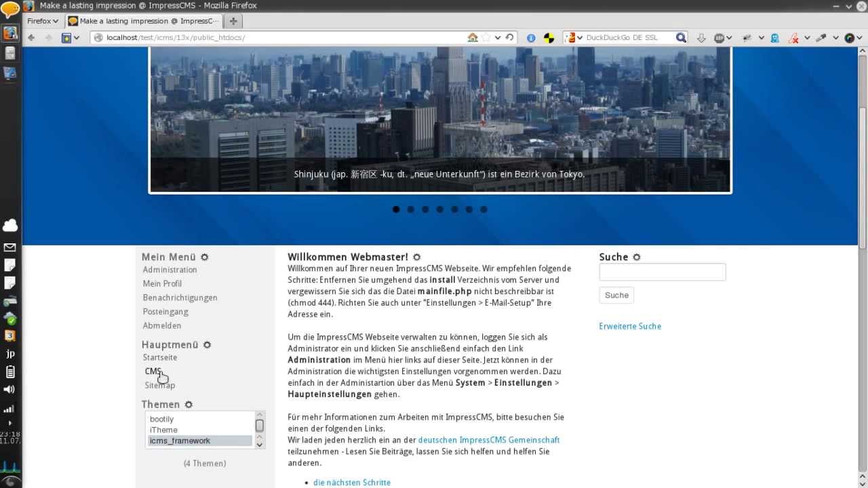Viewport: 868px width, 488px height.
Task: Click the yellow-black crash test icon
Action: 549,38
